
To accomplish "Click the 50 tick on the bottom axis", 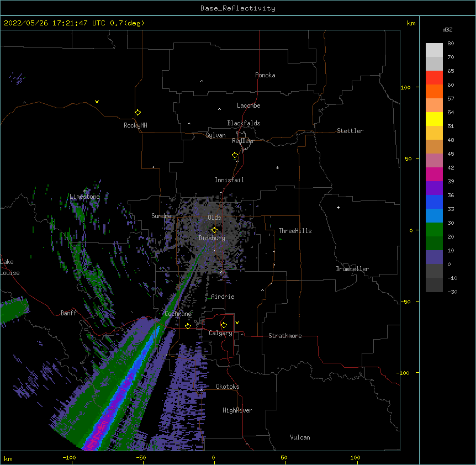I will tap(284, 457).
